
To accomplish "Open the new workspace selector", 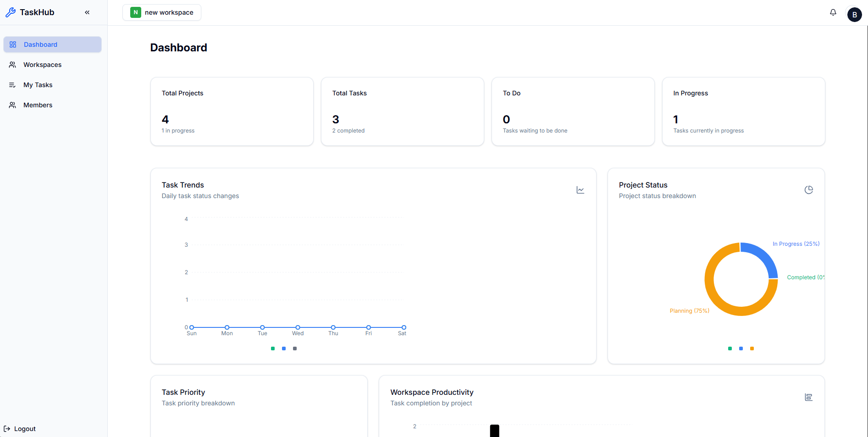I will tap(161, 12).
